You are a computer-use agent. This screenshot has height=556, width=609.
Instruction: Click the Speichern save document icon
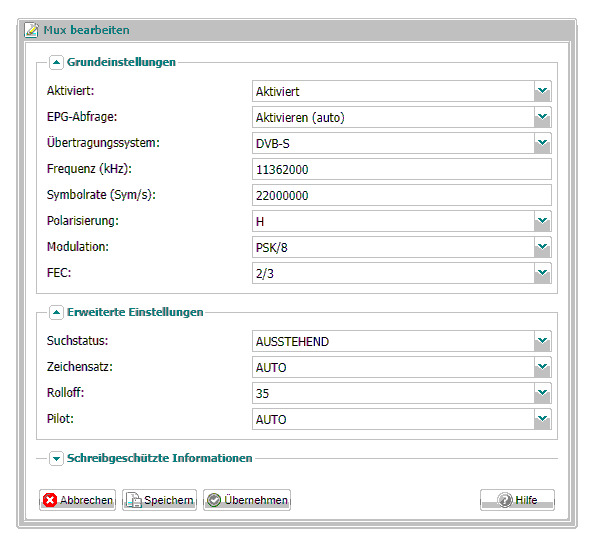click(x=134, y=500)
